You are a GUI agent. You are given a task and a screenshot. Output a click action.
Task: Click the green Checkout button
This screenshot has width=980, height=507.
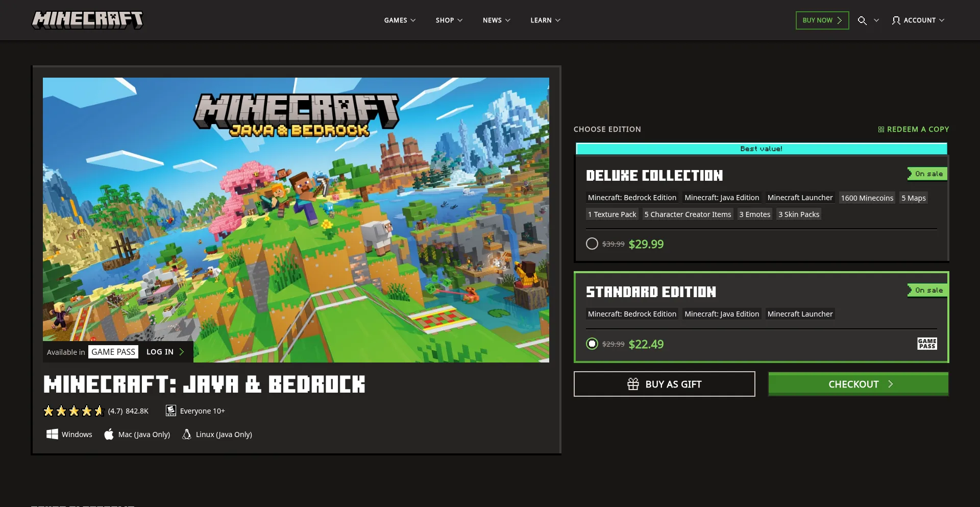[x=858, y=384]
